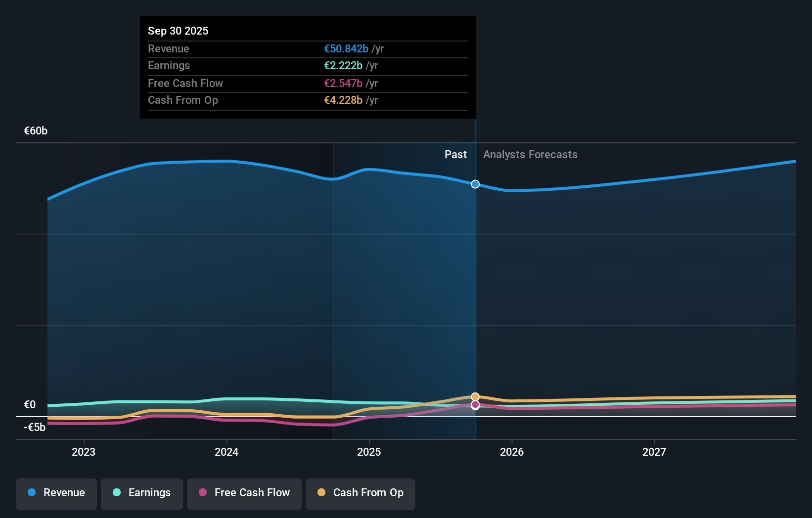The image size is (812, 518).
Task: Select the pink Free Cash Flow marker
Action: [475, 405]
